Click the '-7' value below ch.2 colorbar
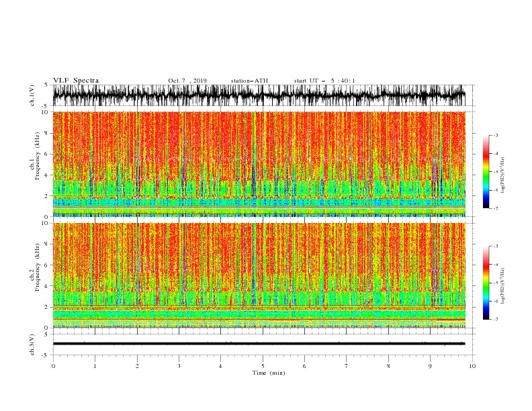 coord(496,319)
